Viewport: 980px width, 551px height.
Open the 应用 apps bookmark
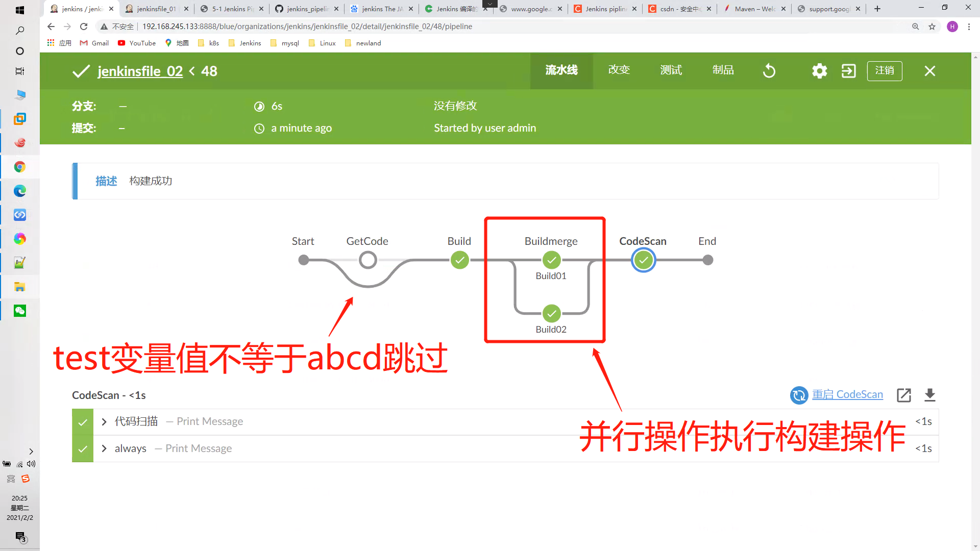click(59, 43)
